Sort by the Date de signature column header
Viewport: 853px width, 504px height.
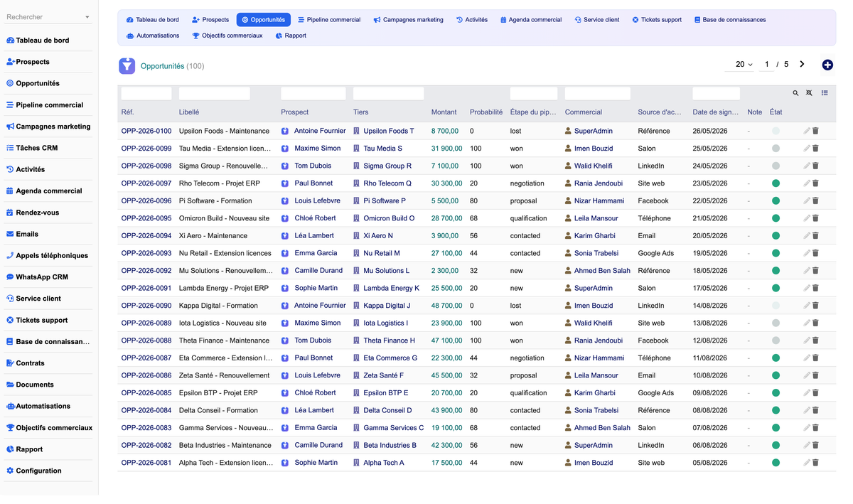(x=715, y=112)
